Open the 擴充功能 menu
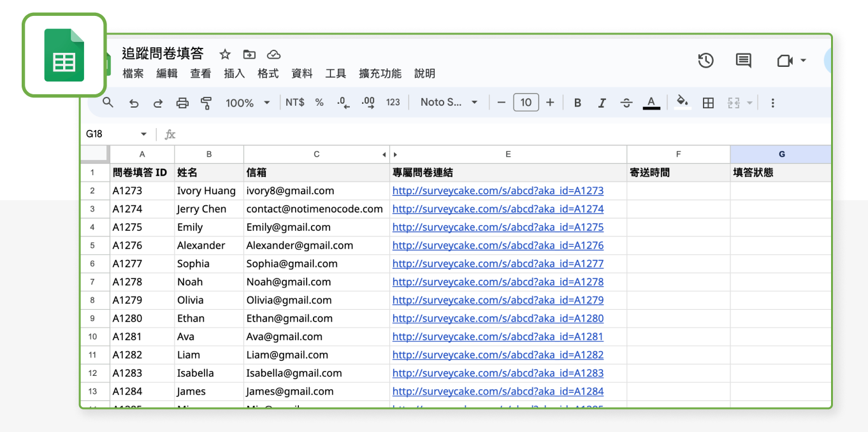This screenshot has width=868, height=432. click(379, 73)
